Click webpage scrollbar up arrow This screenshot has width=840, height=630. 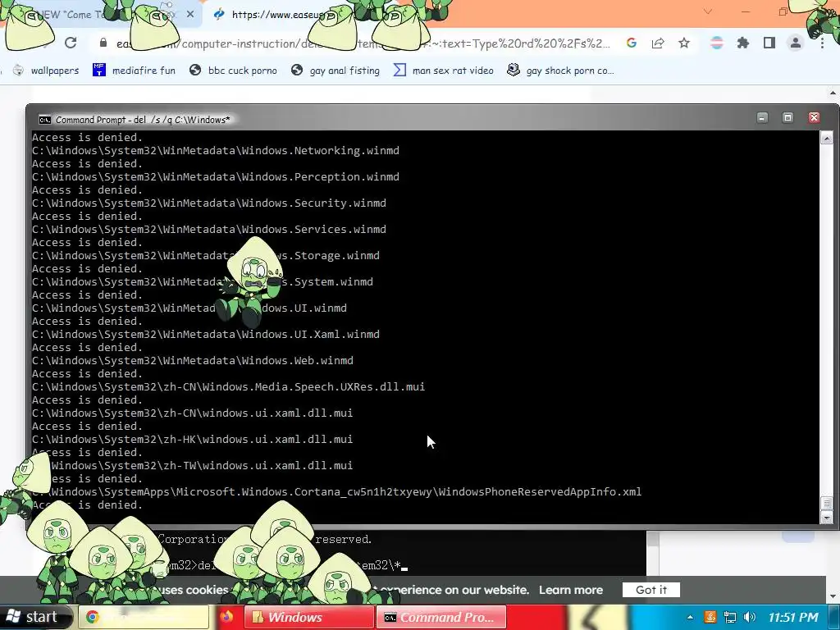[833, 93]
